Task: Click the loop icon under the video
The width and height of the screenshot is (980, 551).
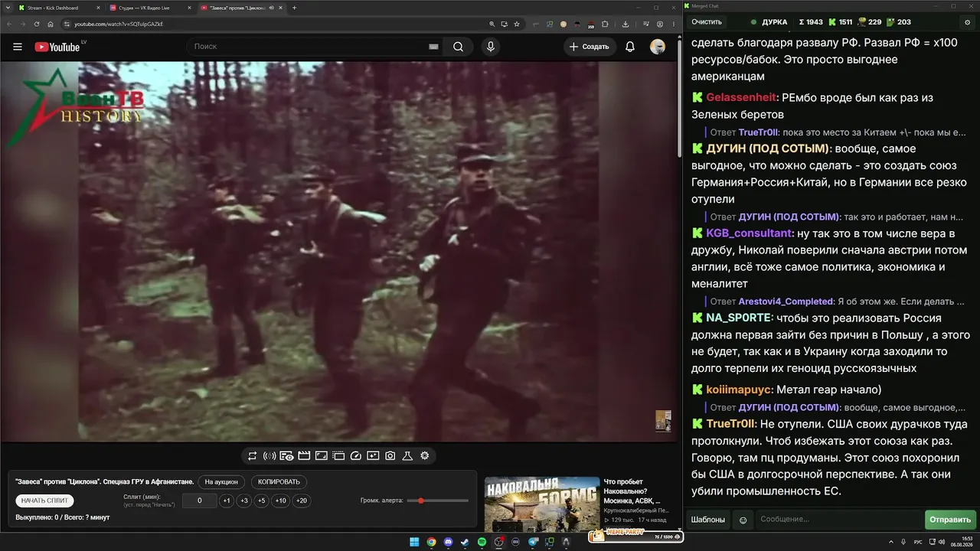Action: tap(252, 456)
